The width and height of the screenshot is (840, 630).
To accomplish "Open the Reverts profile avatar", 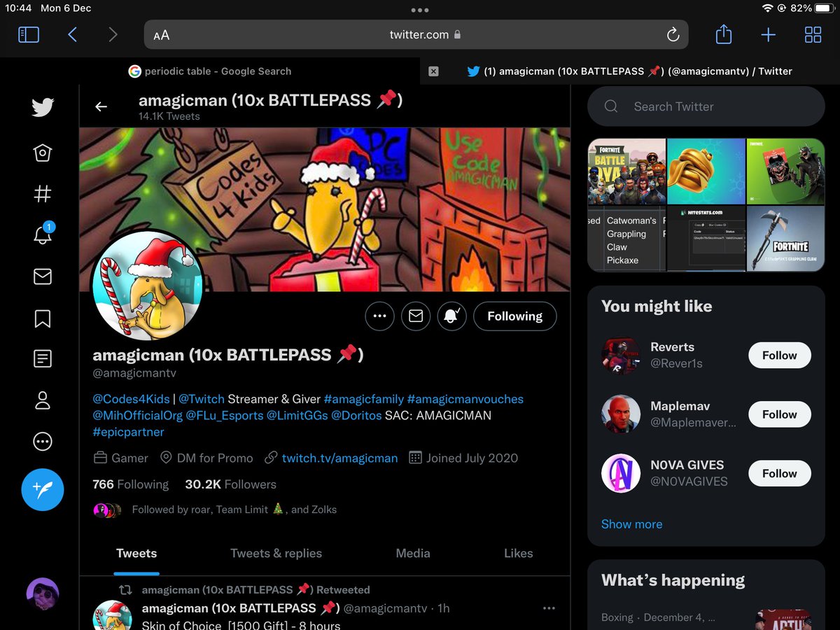I will click(621, 356).
